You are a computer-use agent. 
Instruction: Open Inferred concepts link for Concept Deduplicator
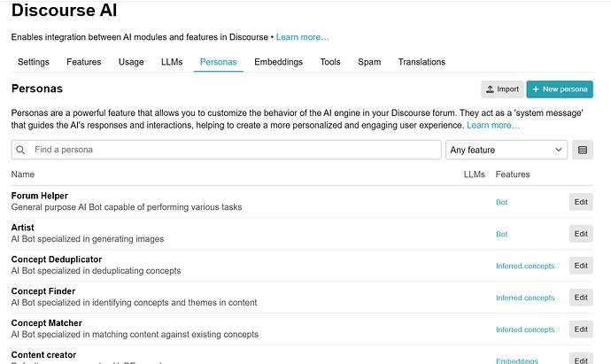[525, 266]
